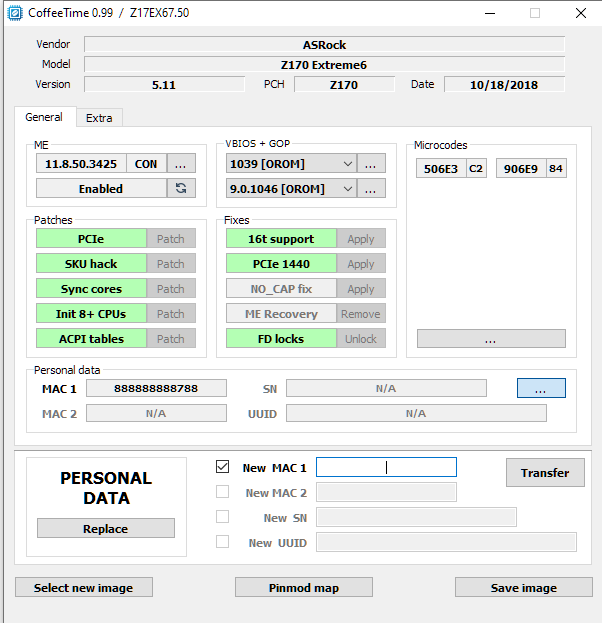Click Patch button next to ACPI tables
The width and height of the screenshot is (602, 623).
tap(171, 339)
